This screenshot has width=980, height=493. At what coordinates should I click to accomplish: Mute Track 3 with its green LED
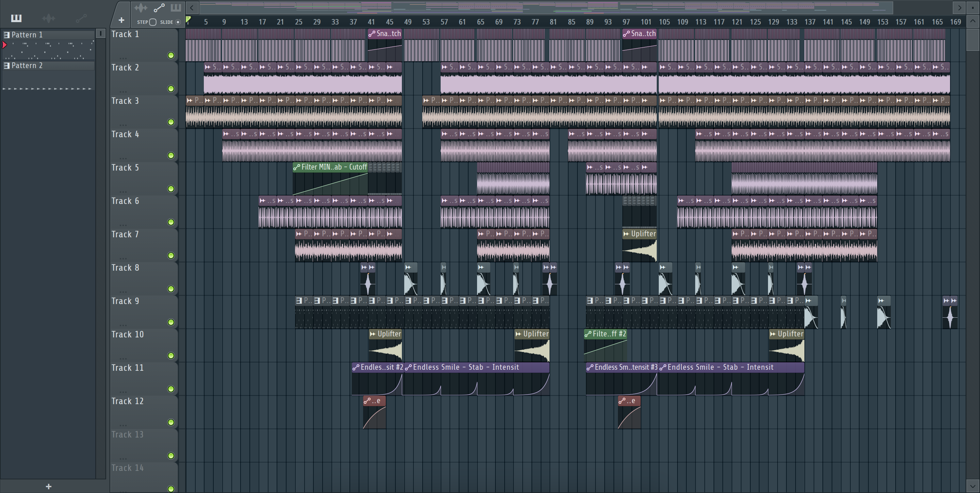171,122
